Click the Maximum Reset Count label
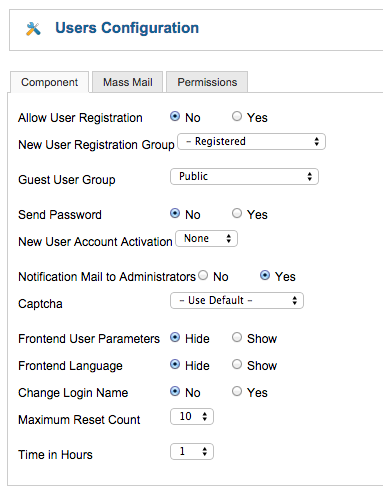 [x=79, y=420]
